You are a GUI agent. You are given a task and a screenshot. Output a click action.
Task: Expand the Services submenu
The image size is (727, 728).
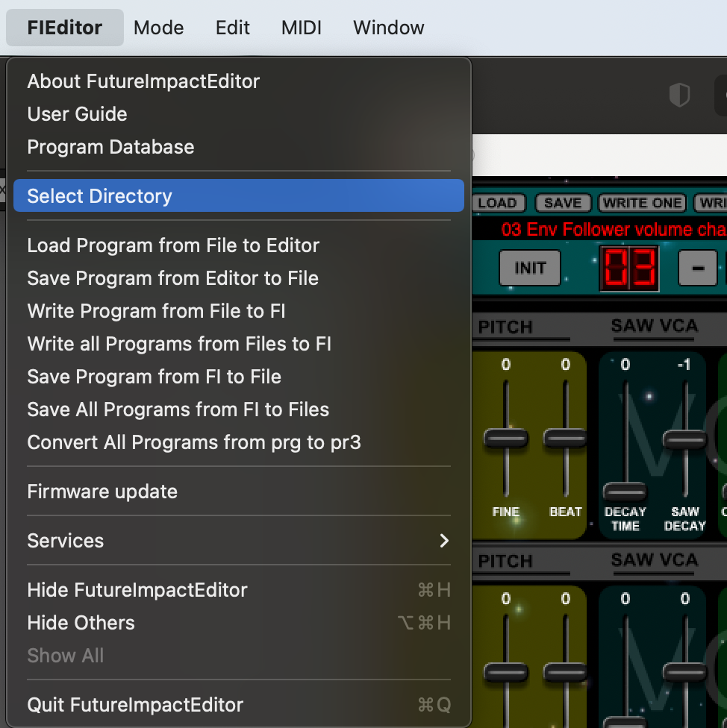pyautogui.click(x=239, y=541)
